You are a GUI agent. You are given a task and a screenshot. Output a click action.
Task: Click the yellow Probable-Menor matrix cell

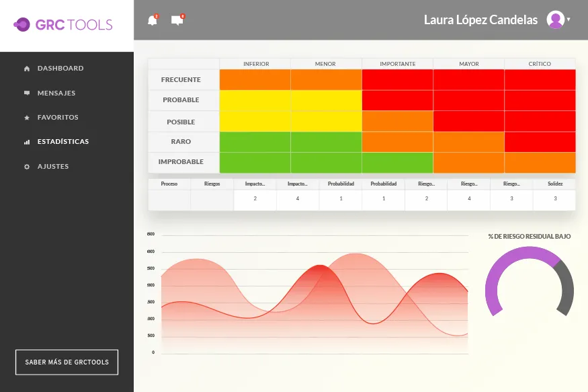click(x=326, y=100)
